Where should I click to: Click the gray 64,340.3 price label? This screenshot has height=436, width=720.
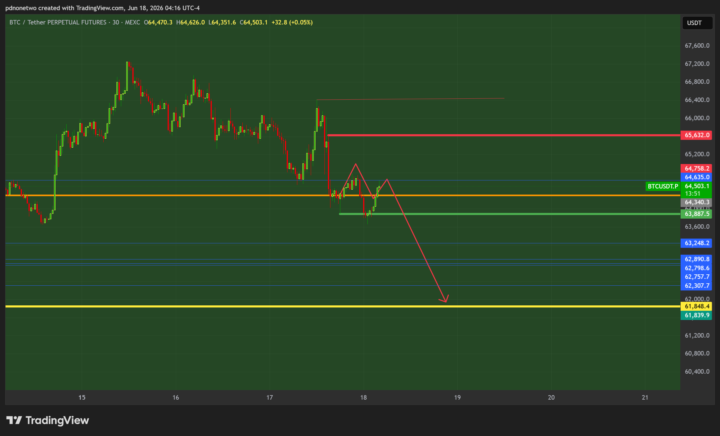click(697, 202)
